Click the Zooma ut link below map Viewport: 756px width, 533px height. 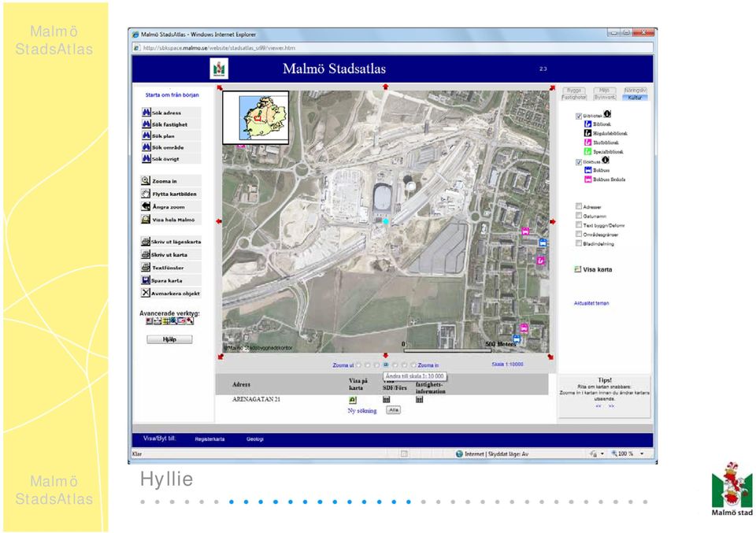click(343, 365)
